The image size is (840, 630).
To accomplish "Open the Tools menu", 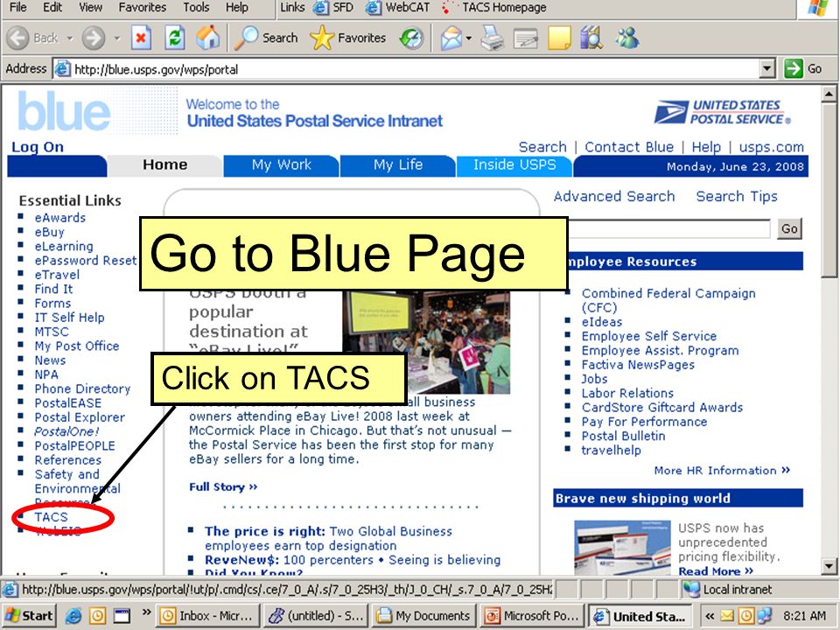I will (x=196, y=8).
